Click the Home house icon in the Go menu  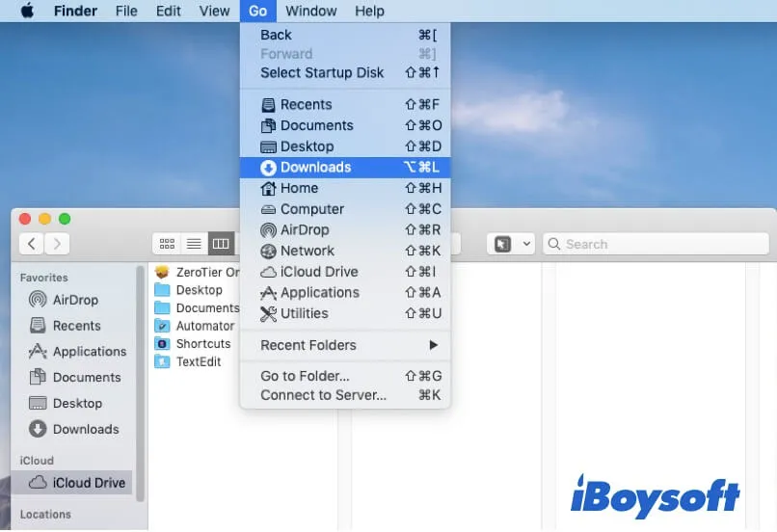tap(269, 189)
